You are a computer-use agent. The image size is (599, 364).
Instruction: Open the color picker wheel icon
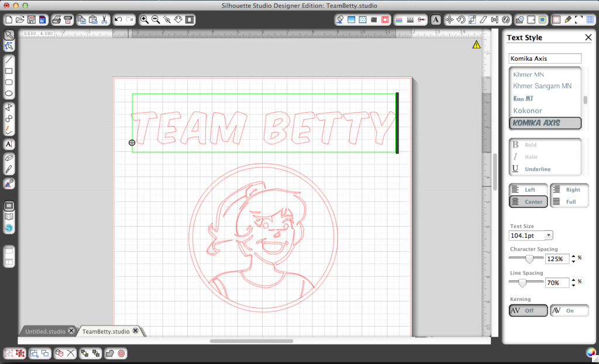click(x=591, y=352)
